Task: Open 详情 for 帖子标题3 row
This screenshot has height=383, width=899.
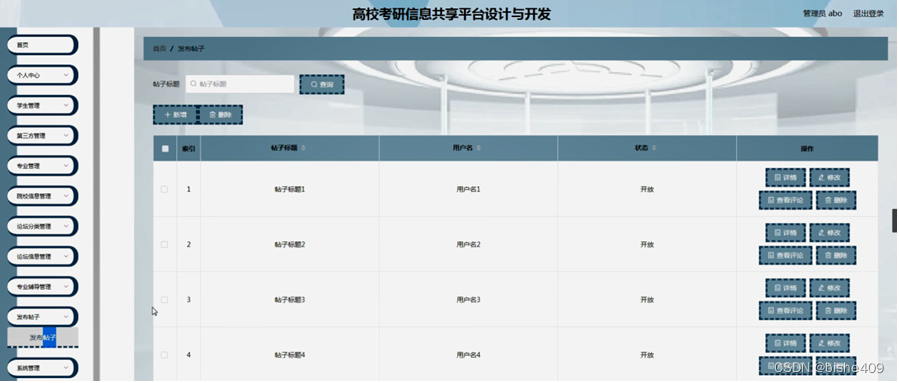Action: tap(785, 288)
